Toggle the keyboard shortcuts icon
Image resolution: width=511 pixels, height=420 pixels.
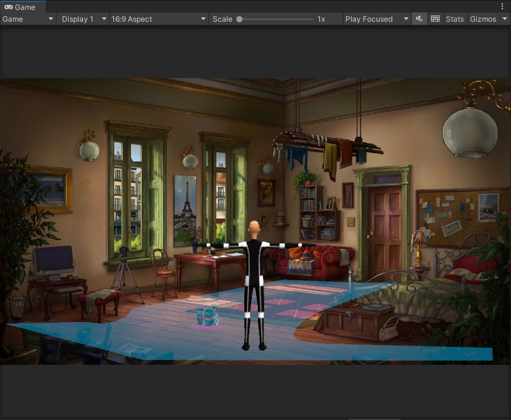[x=435, y=19]
